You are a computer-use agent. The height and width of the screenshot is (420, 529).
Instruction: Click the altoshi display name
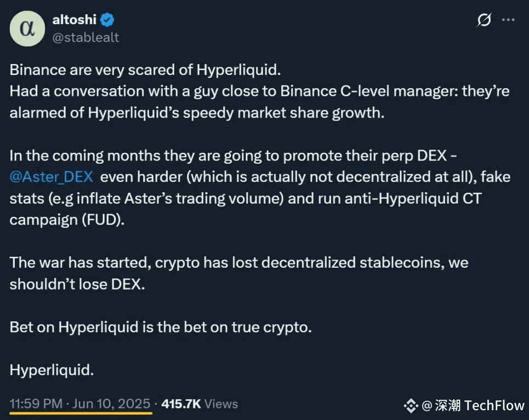click(75, 20)
